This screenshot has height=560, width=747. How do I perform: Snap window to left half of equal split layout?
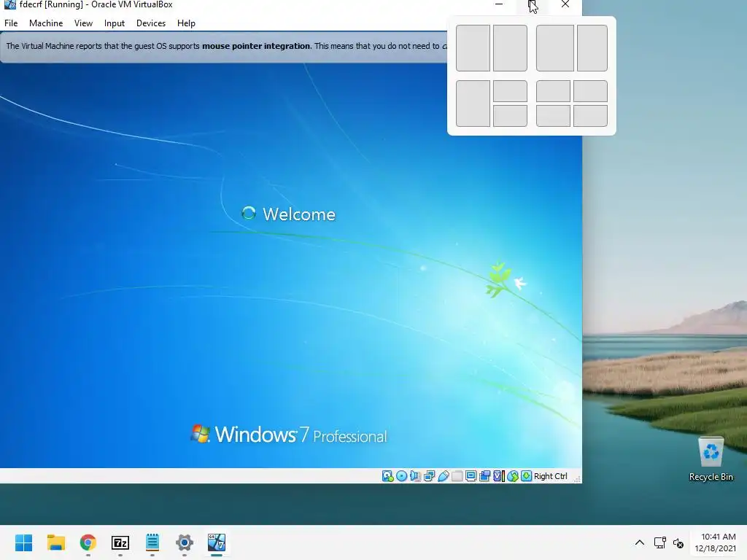[x=473, y=48]
